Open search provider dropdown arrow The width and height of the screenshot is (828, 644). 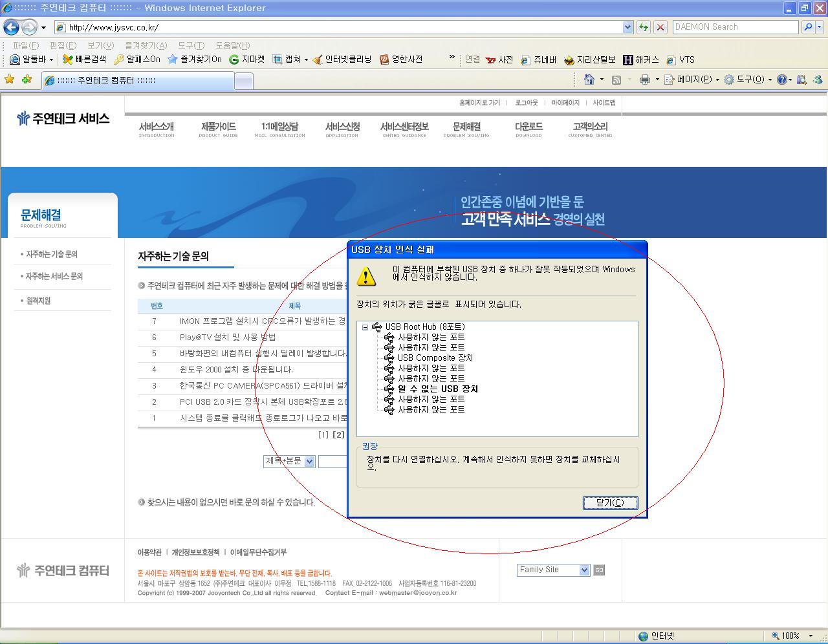[820, 27]
